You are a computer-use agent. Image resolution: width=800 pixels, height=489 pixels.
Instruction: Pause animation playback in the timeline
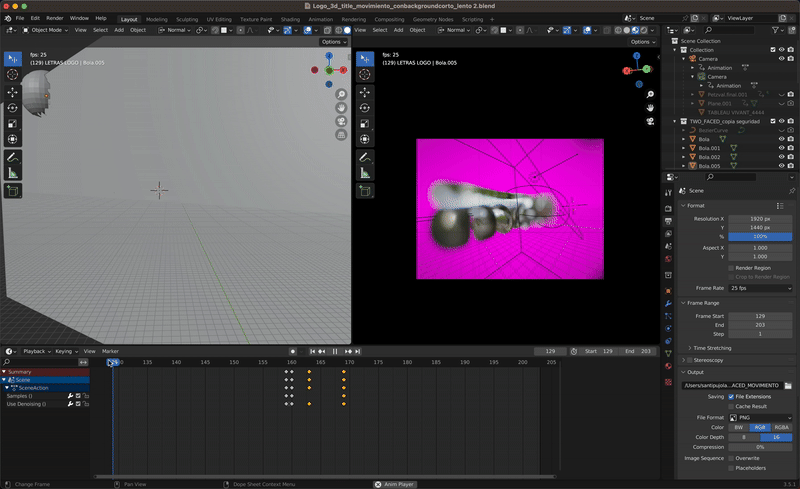tap(335, 351)
